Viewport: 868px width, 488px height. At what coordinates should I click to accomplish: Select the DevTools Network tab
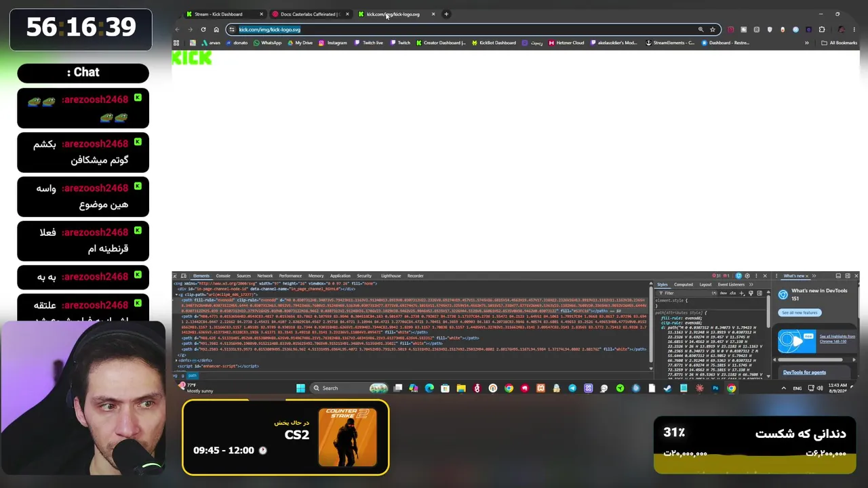264,276
